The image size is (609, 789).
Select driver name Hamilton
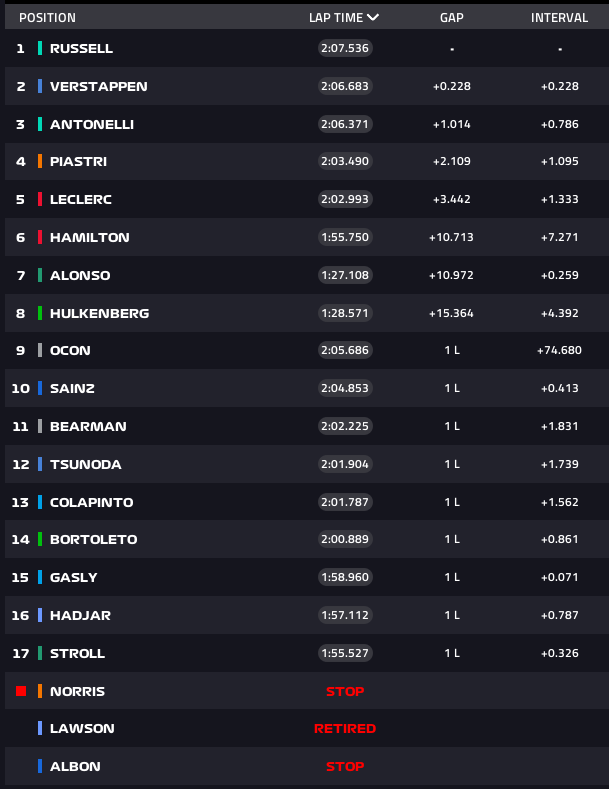[x=89, y=237]
